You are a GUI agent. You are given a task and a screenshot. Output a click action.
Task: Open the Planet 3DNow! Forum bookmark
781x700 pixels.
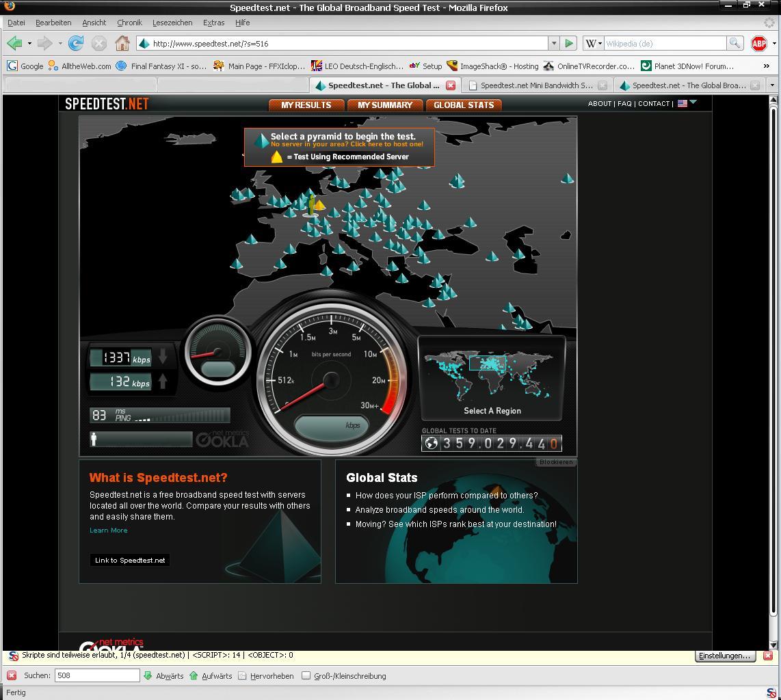tap(687, 66)
